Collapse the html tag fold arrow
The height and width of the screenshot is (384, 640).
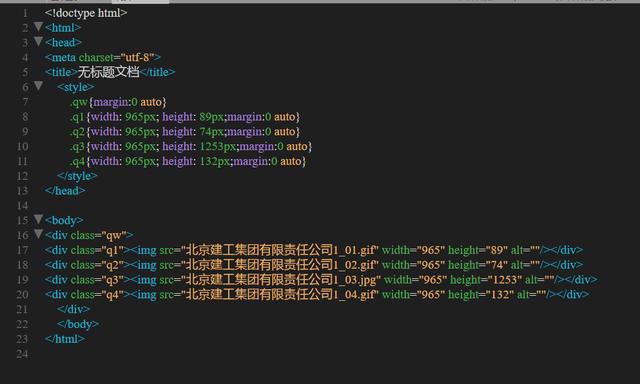pyautogui.click(x=38, y=27)
